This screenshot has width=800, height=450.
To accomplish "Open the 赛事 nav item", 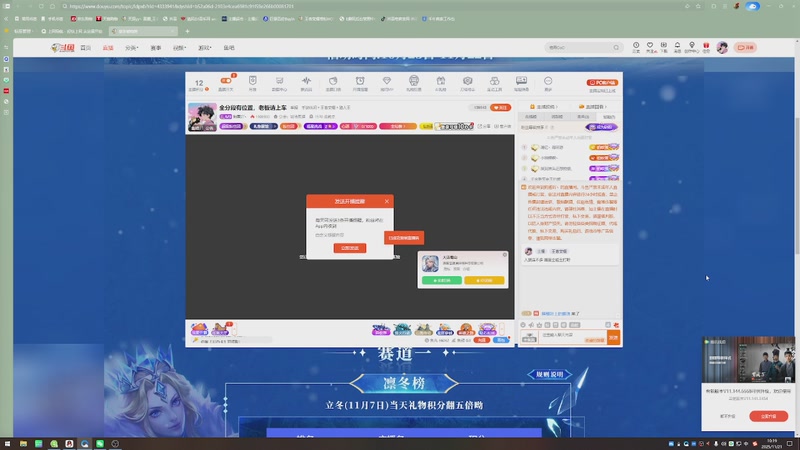I will point(156,48).
